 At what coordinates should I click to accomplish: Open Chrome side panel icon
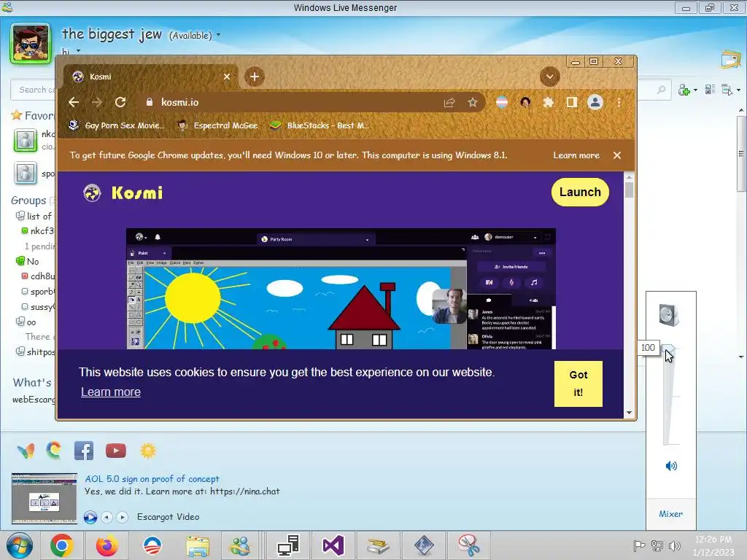pyautogui.click(x=572, y=102)
